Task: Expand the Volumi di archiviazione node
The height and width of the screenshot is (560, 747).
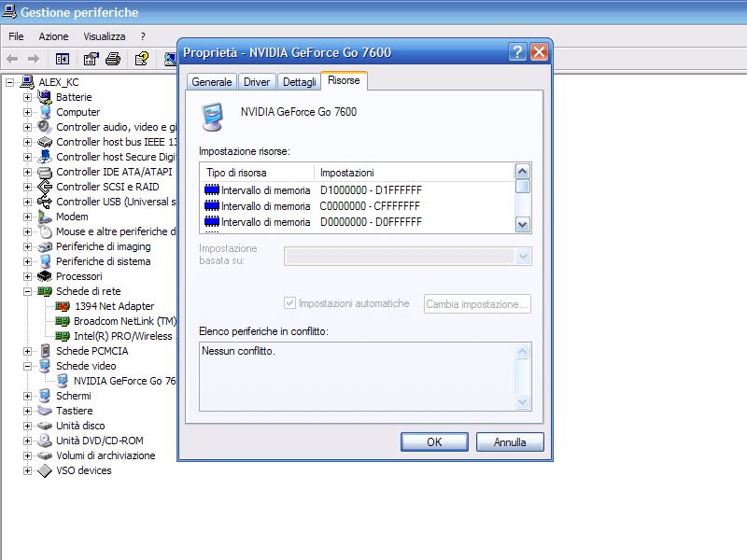Action: pyautogui.click(x=28, y=456)
